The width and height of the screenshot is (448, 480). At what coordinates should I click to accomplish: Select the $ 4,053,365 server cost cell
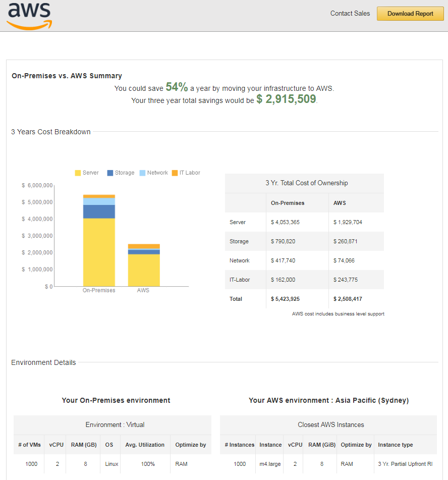point(285,222)
